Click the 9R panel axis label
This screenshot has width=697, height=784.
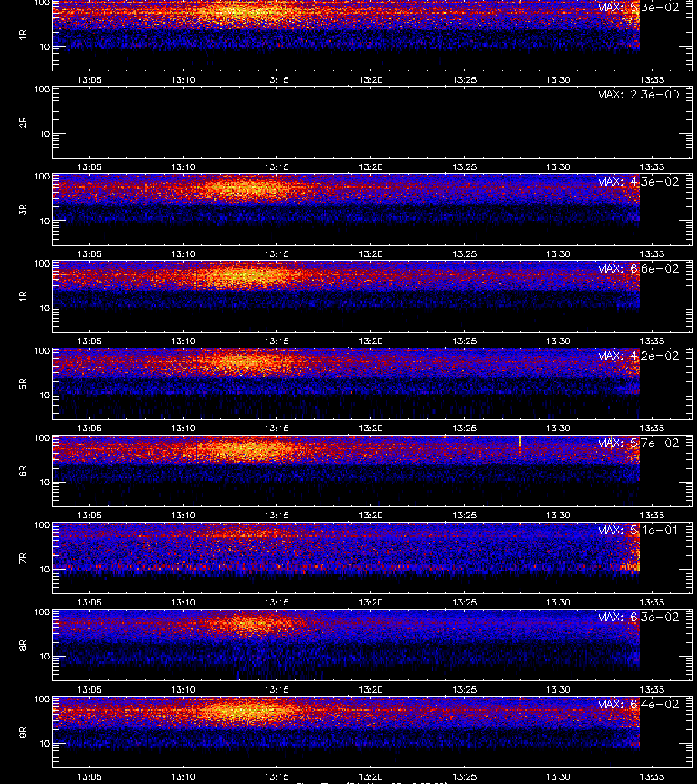pos(23,733)
